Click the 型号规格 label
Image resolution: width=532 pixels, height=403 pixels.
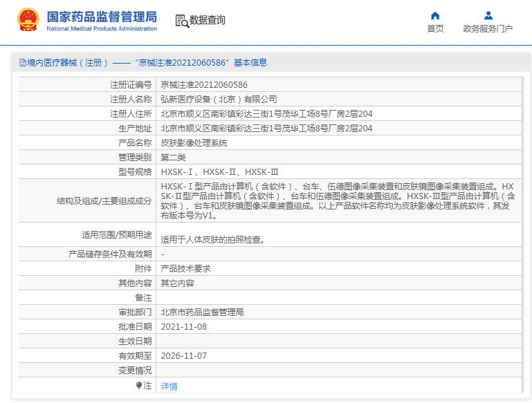pyautogui.click(x=135, y=172)
